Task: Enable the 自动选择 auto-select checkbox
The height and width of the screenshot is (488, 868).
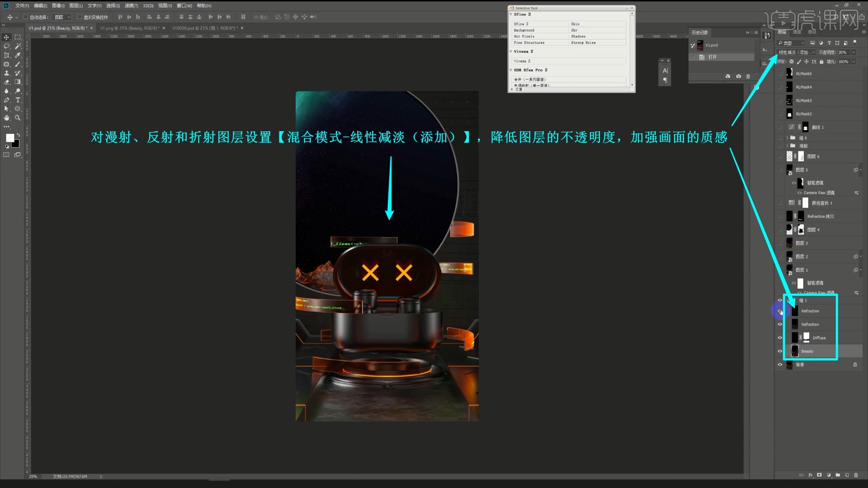Action: tap(26, 17)
